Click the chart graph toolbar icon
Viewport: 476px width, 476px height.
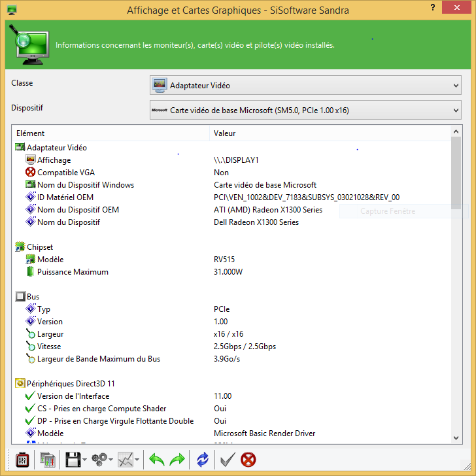coord(126,460)
